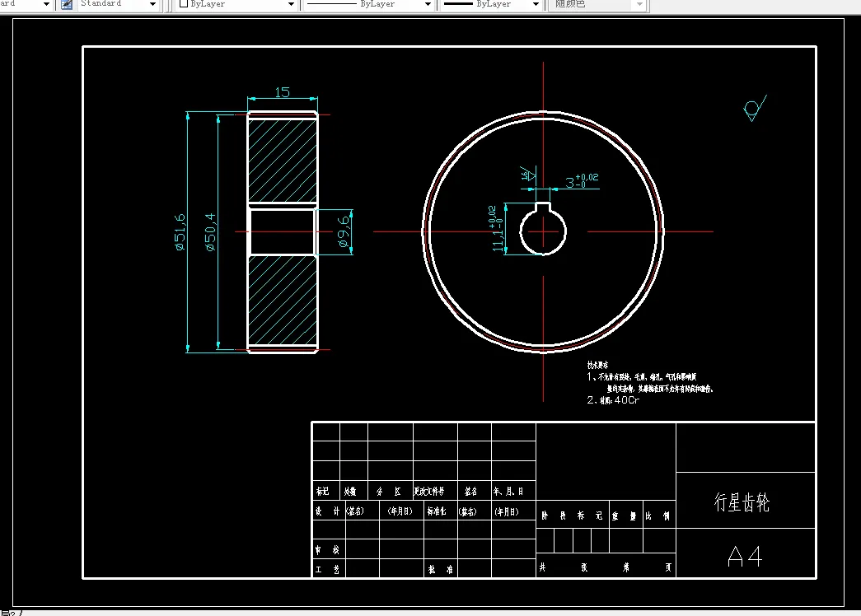Click the 工艺 row label

327,569
